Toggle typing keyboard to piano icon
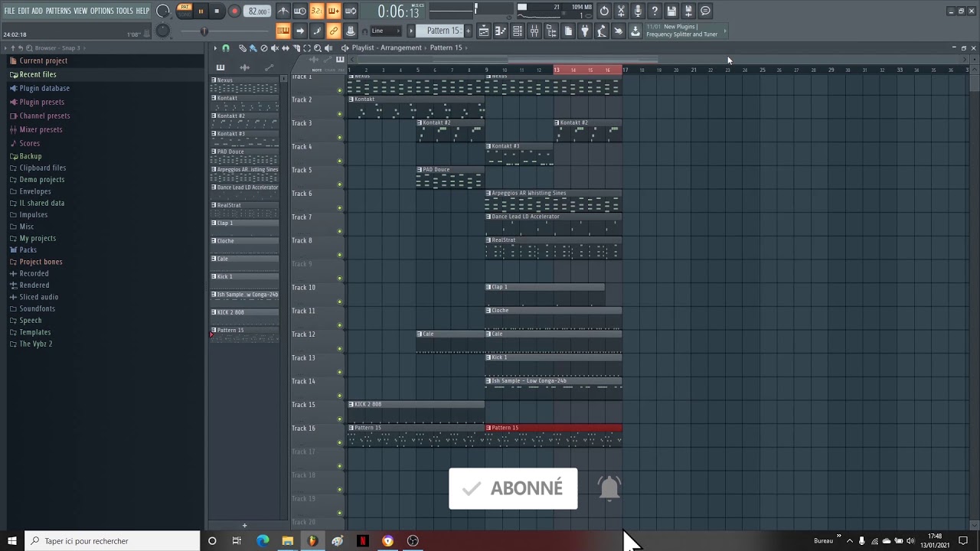Screen dimensions: 980x551 click(x=283, y=31)
